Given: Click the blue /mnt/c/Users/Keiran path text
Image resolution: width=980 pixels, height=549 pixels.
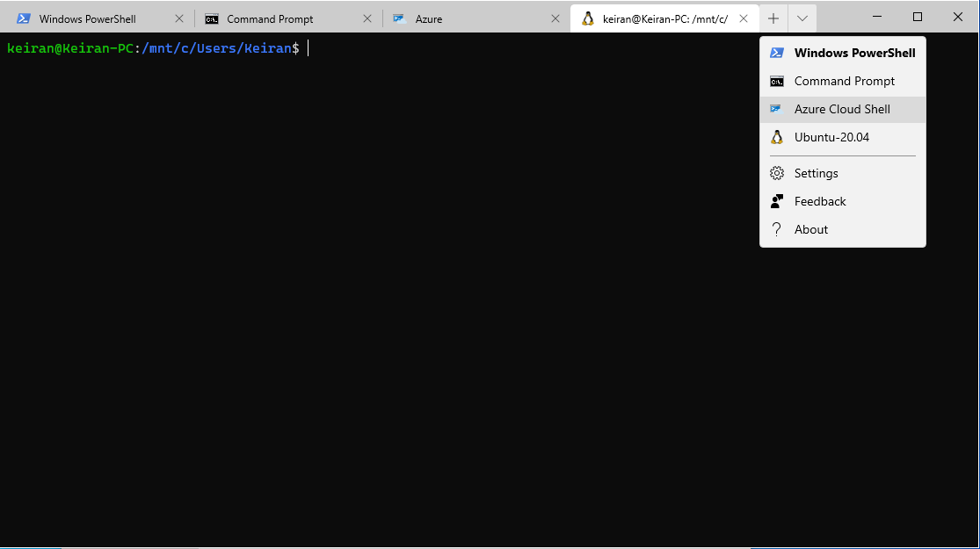Looking at the screenshot, I should point(217,48).
